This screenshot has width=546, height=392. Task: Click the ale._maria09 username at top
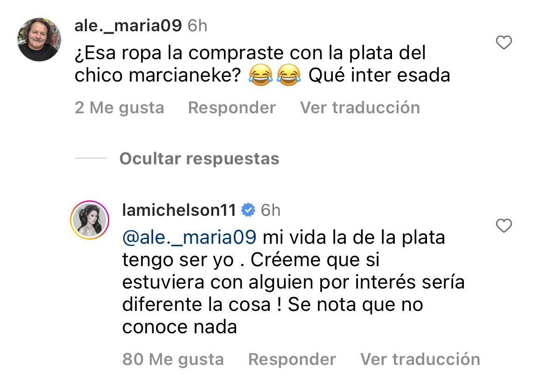128,26
